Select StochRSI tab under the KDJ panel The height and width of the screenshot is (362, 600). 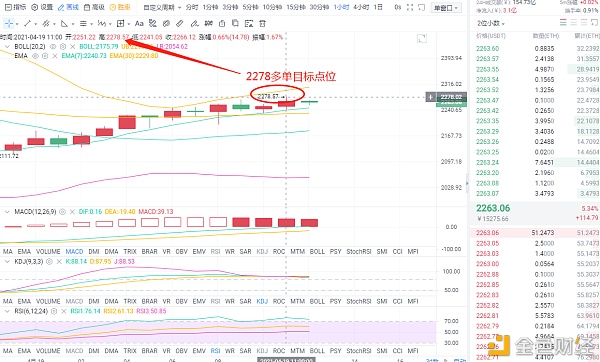click(x=359, y=301)
